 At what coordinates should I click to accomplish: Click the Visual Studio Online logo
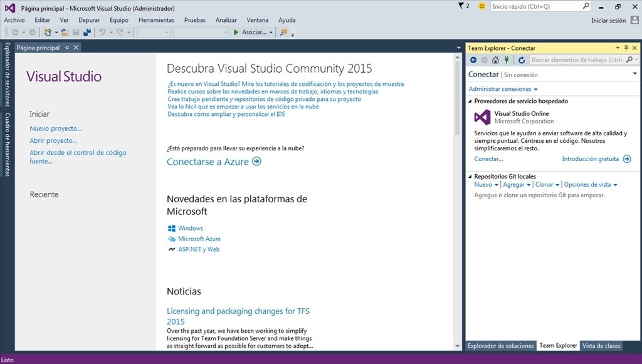(482, 117)
